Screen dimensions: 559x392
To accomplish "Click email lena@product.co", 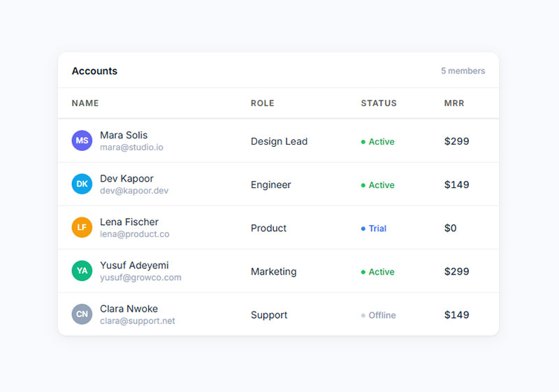I will (134, 234).
